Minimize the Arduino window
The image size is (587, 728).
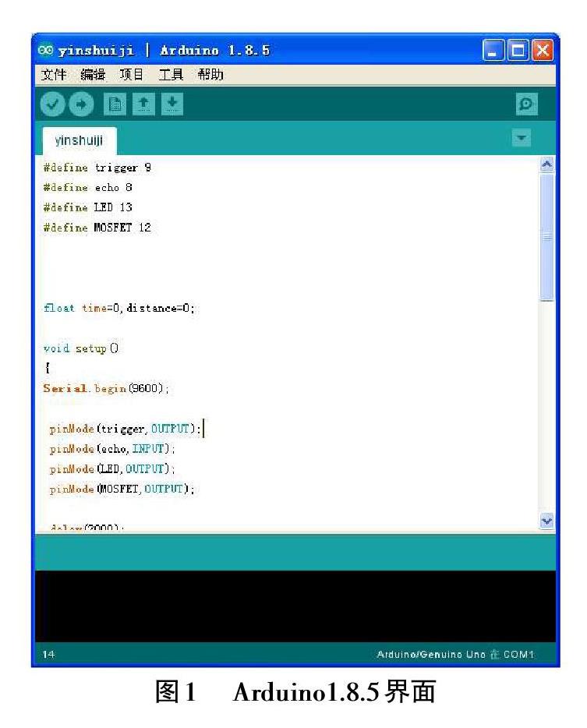(493, 50)
